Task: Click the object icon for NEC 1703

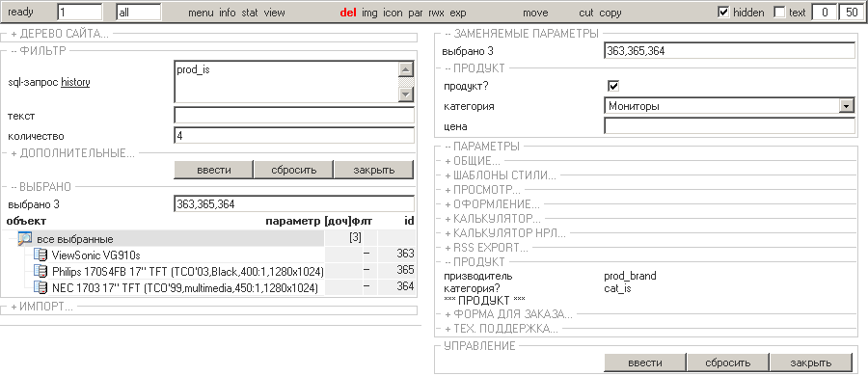Action: pos(41,287)
